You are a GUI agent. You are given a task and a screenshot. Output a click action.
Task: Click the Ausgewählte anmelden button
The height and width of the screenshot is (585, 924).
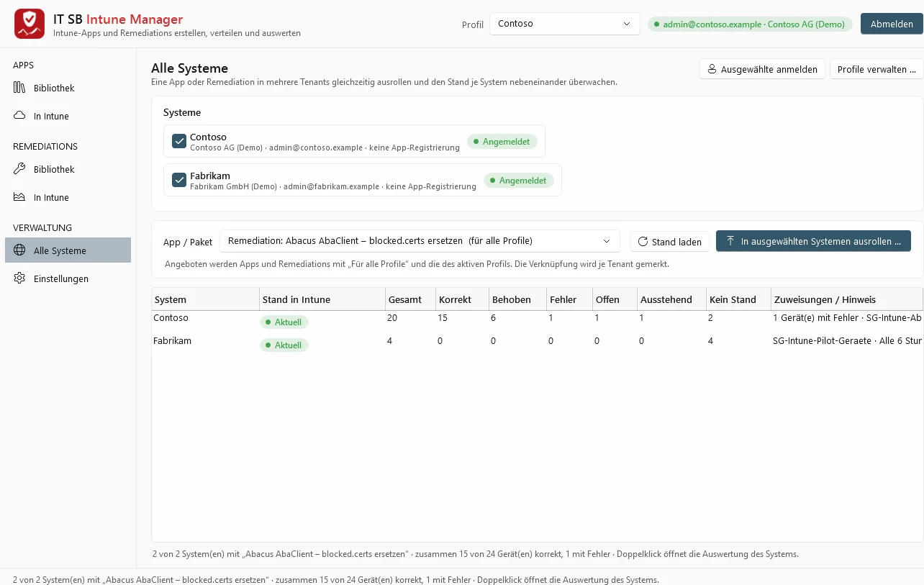(762, 69)
